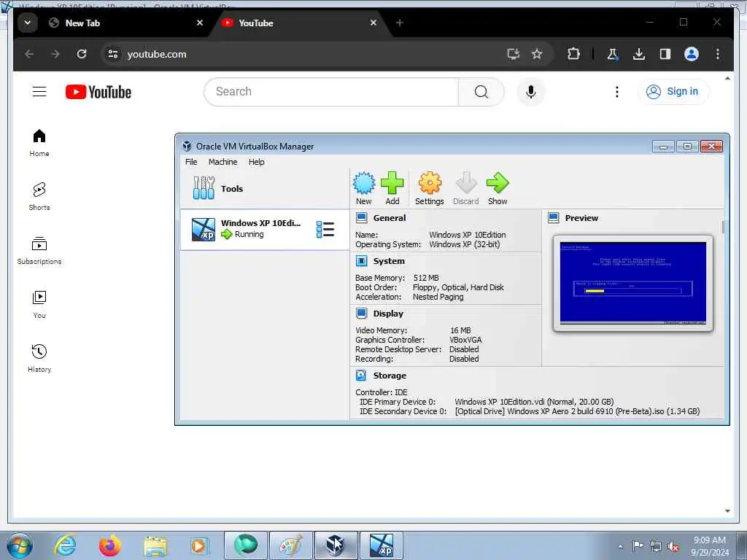Open VirtualBox Settings gear icon
The height and width of the screenshot is (560, 747).
pos(429,189)
